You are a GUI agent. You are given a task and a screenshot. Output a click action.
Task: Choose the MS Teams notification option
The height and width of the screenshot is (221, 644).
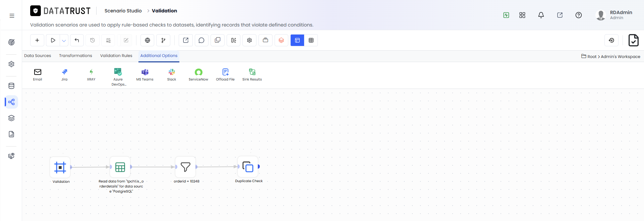(145, 72)
